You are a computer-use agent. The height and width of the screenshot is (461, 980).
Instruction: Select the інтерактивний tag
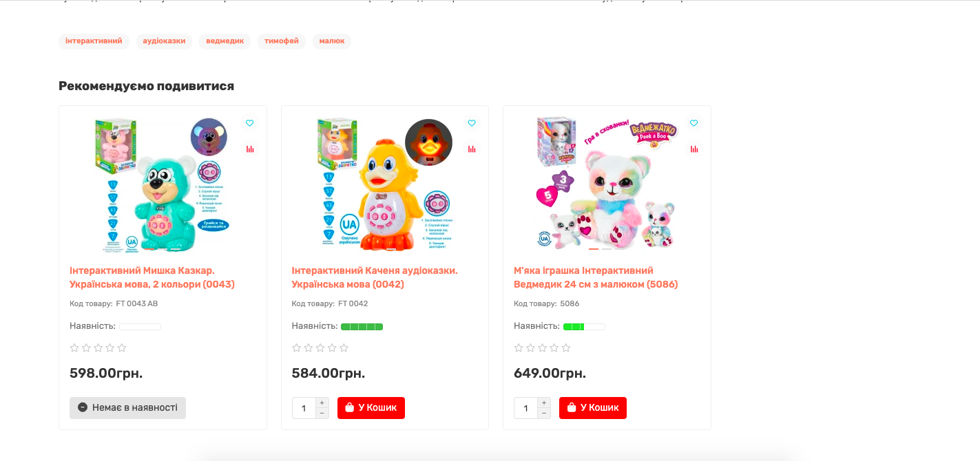(x=94, y=41)
